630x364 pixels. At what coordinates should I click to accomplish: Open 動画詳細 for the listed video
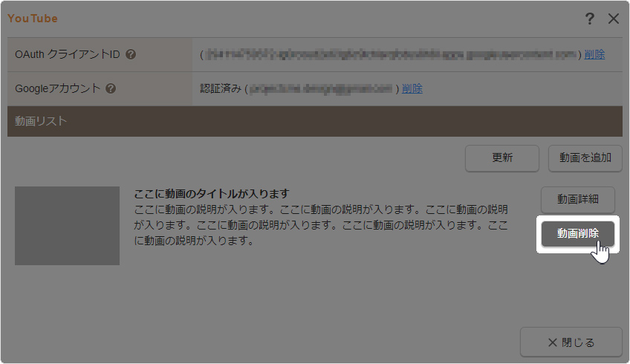[578, 199]
